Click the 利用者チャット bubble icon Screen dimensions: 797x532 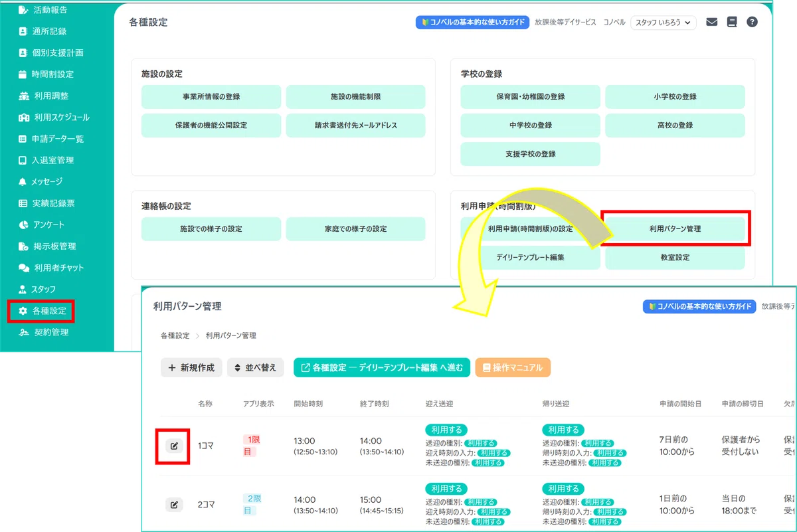pos(23,268)
